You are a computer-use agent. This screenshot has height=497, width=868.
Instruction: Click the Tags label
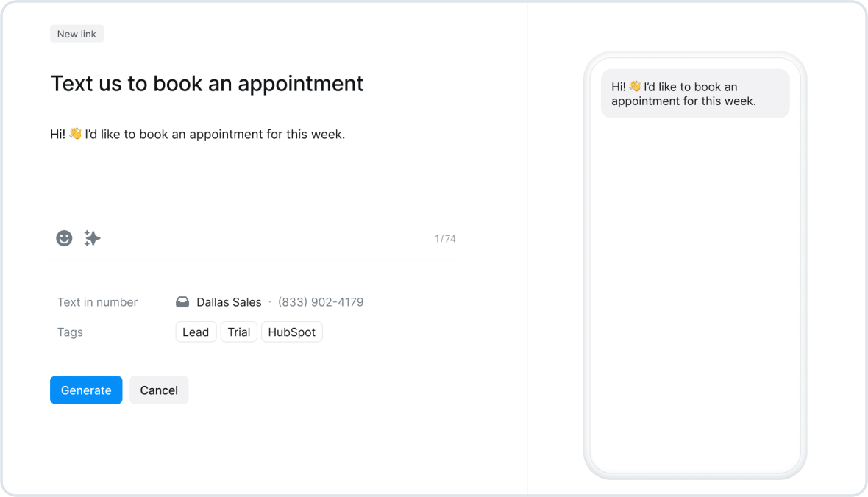[x=70, y=332]
